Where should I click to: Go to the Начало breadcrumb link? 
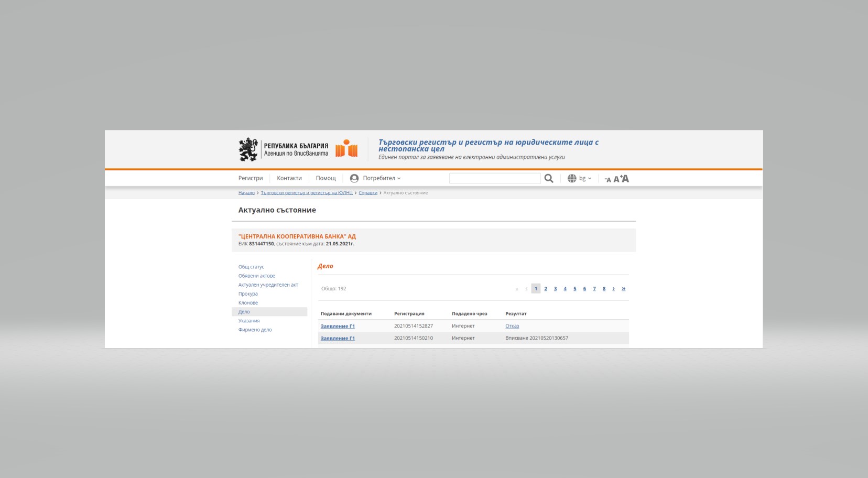(246, 193)
